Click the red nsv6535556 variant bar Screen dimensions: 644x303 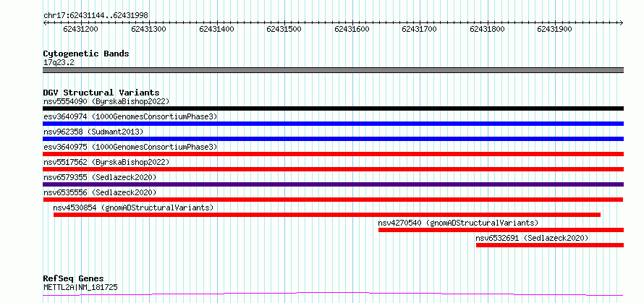[333, 200]
